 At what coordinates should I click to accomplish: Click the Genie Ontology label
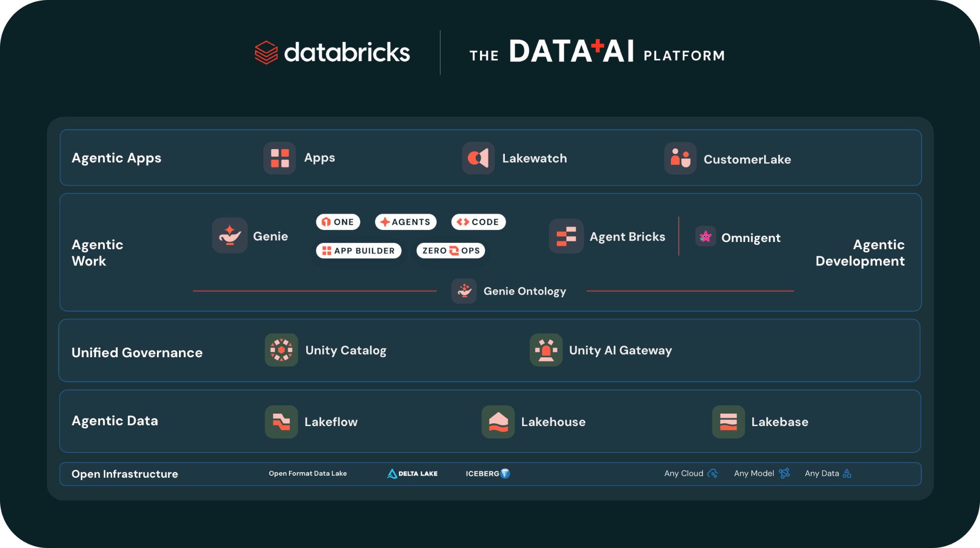pyautogui.click(x=524, y=291)
